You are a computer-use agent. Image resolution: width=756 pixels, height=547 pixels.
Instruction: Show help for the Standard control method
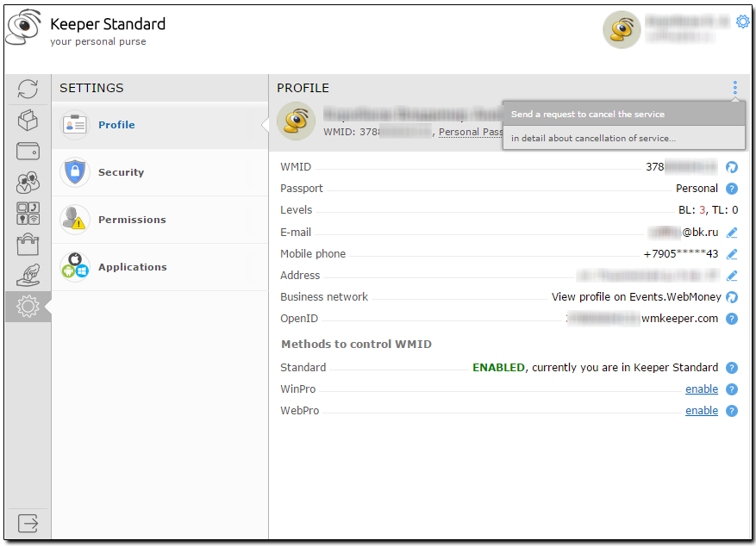click(x=731, y=368)
